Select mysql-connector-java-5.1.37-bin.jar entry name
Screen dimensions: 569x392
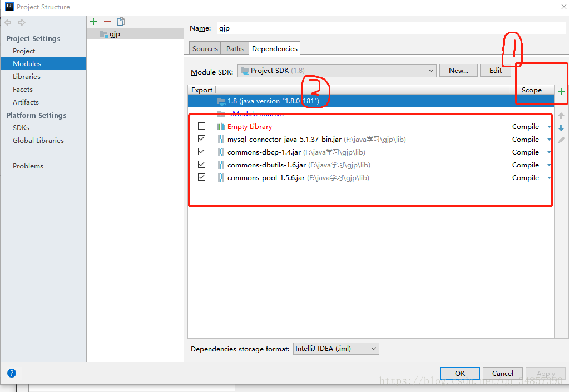(x=284, y=139)
